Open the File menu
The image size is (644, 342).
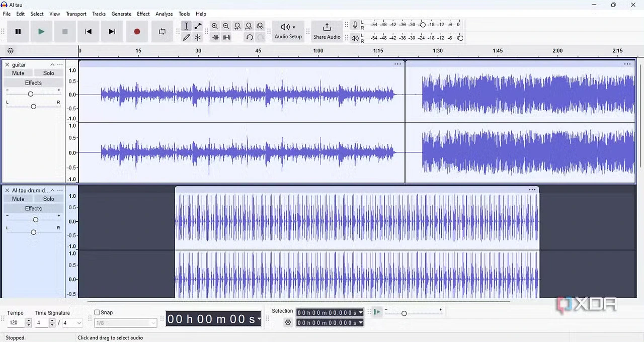point(7,14)
